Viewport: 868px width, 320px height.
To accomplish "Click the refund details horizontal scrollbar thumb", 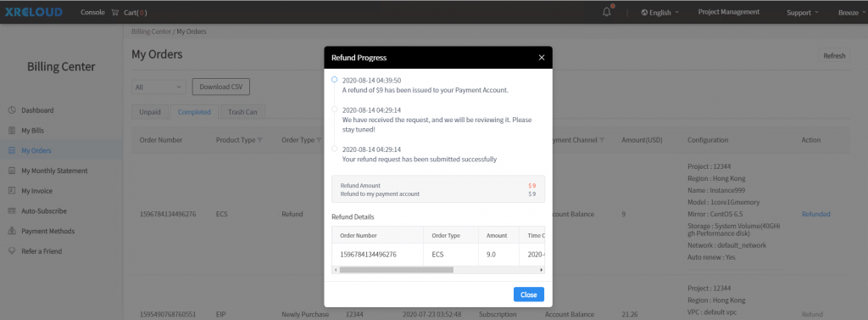I will (397, 270).
